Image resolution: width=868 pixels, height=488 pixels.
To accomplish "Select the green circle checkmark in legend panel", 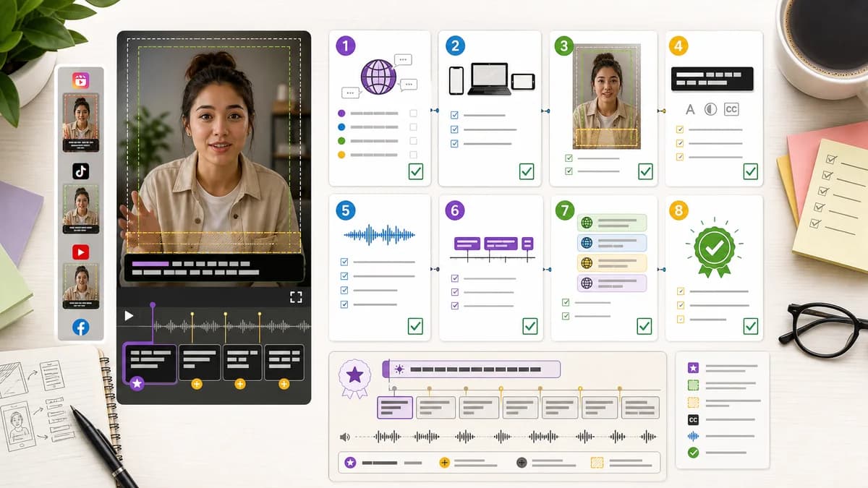I will coord(693,453).
